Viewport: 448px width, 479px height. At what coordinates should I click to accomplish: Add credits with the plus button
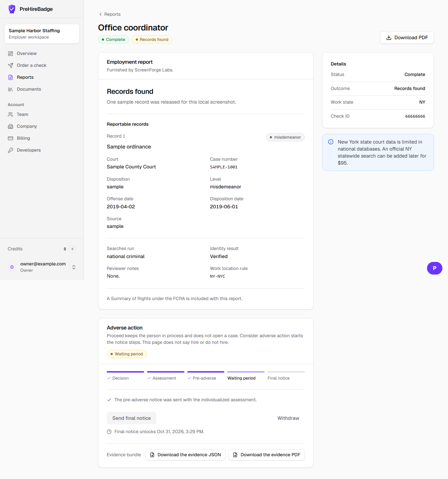(x=72, y=249)
